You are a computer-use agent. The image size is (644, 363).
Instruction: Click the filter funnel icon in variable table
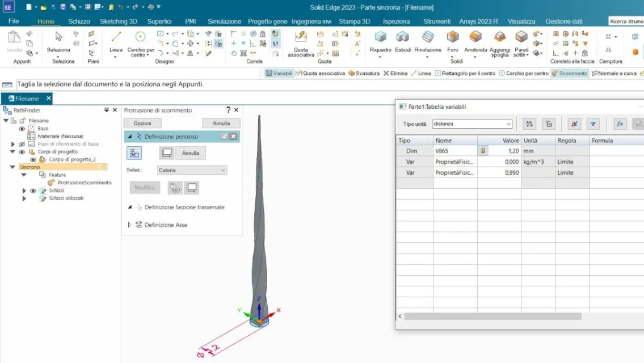point(593,124)
